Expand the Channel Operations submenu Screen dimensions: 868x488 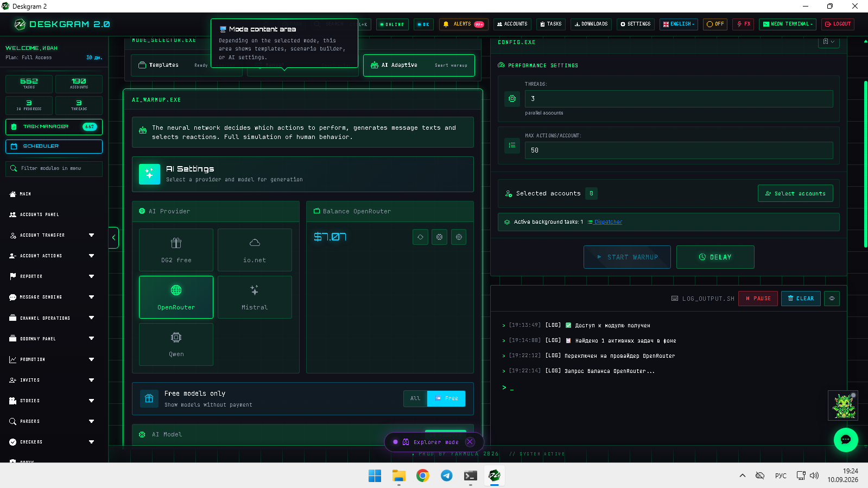coord(52,318)
